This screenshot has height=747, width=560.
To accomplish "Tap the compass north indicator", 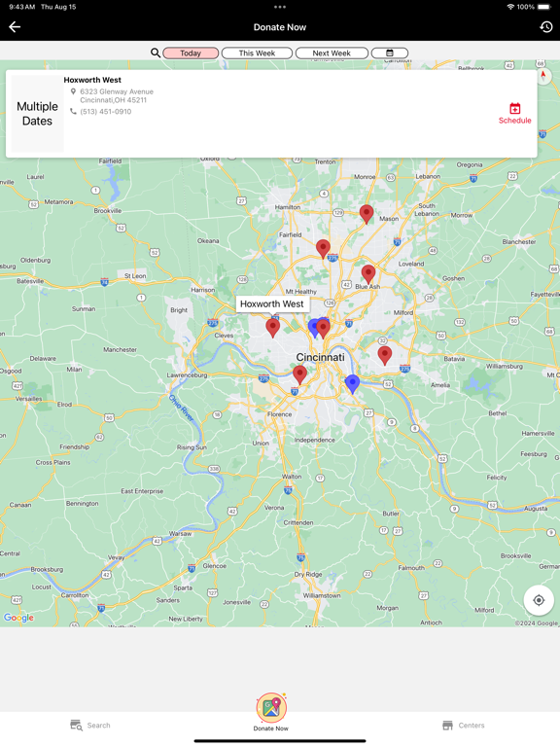I will click(543, 76).
